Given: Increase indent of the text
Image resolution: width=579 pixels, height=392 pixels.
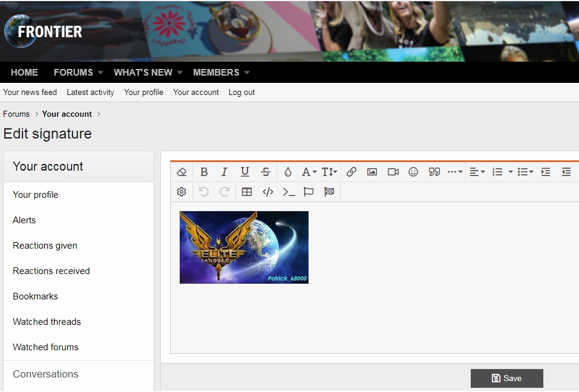Looking at the screenshot, I should [x=546, y=172].
